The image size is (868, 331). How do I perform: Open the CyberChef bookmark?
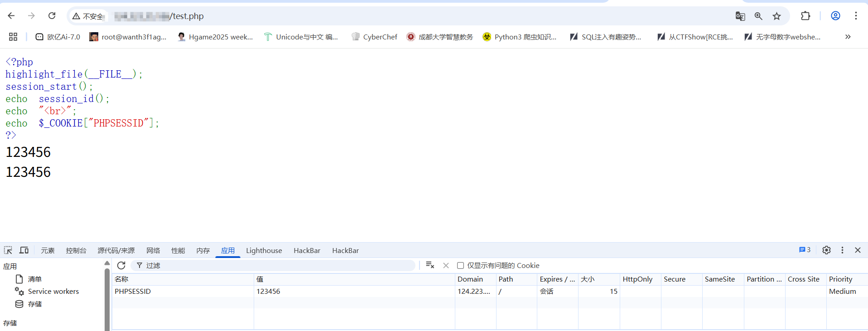click(x=374, y=37)
